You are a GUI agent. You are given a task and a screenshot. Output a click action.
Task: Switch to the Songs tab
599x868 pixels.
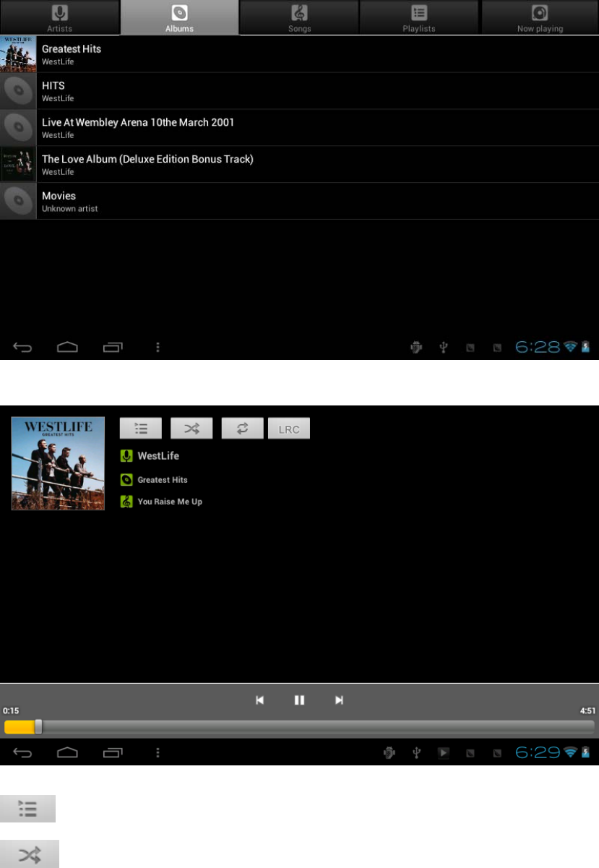tap(299, 17)
